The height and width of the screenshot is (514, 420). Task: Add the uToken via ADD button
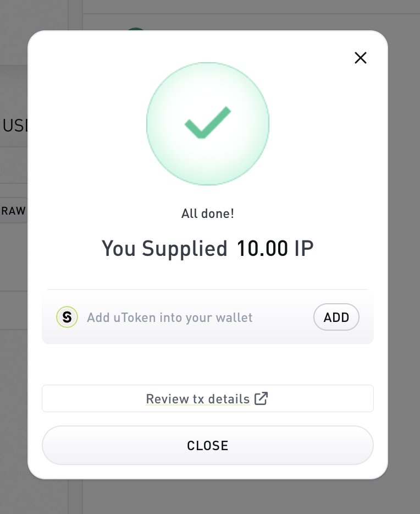(x=336, y=317)
